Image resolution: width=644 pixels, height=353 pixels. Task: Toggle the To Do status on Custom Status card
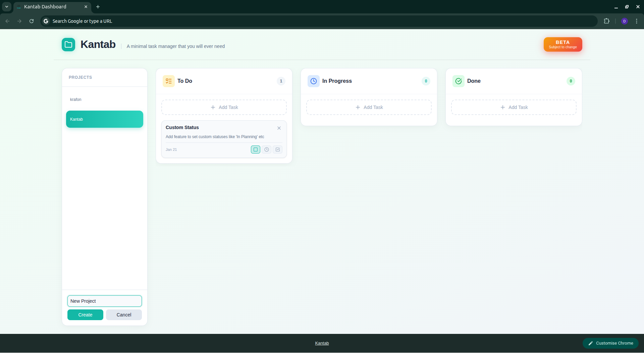[x=255, y=150]
